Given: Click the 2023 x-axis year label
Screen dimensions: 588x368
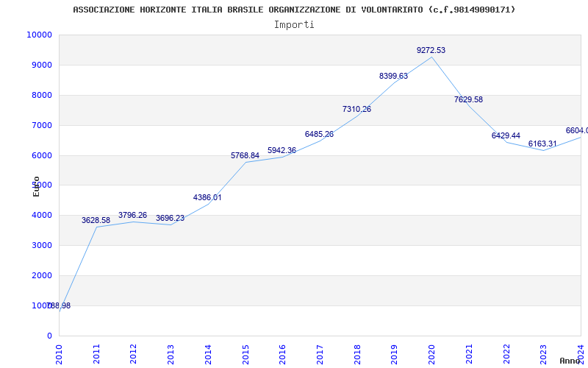Looking at the screenshot, I should (x=544, y=354).
